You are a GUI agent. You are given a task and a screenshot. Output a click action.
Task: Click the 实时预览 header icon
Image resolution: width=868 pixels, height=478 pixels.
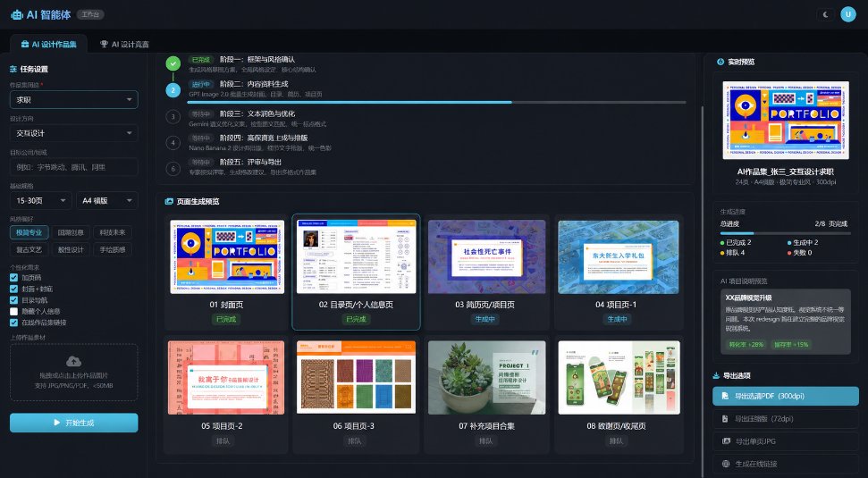[x=721, y=62]
